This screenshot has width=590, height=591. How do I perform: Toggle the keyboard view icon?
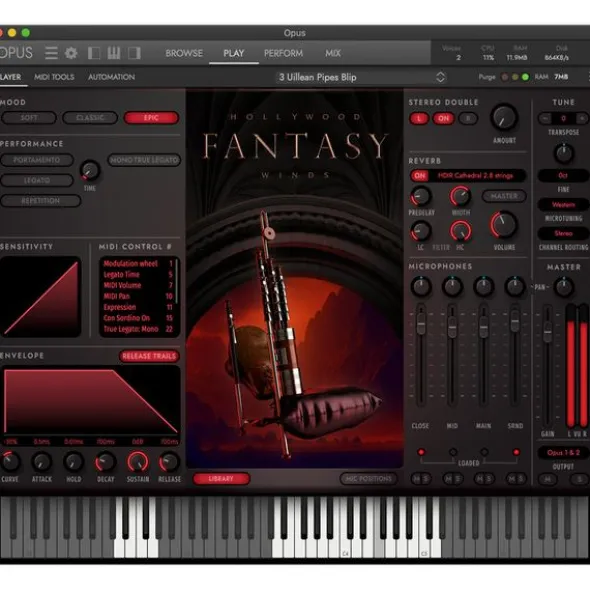tap(114, 53)
